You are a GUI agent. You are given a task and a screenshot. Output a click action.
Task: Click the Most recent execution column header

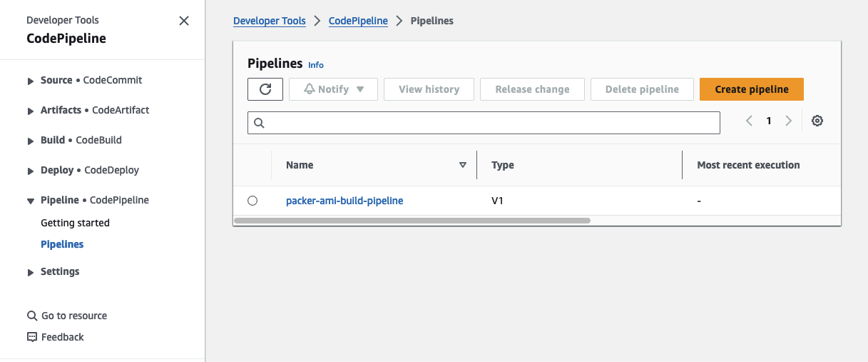pyautogui.click(x=748, y=165)
